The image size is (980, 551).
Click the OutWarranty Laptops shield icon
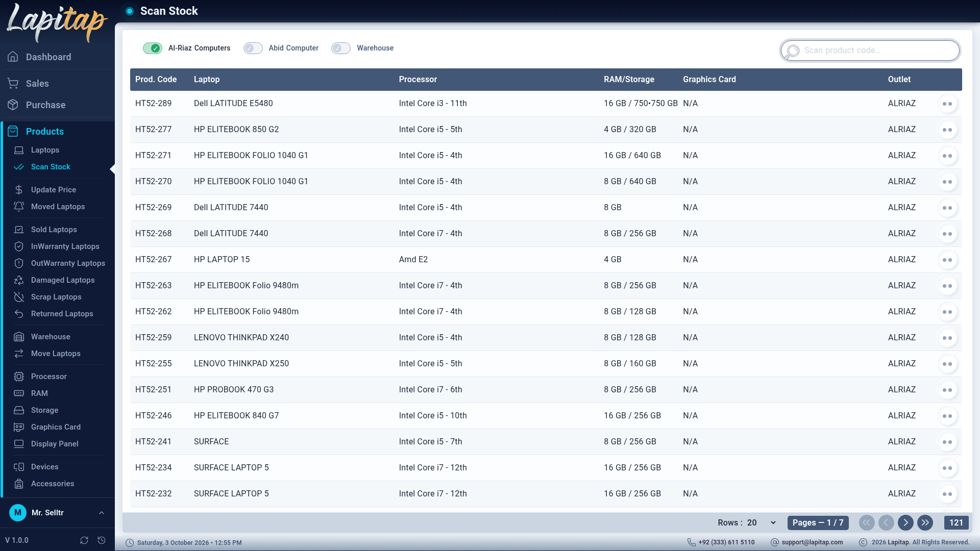[x=19, y=263]
